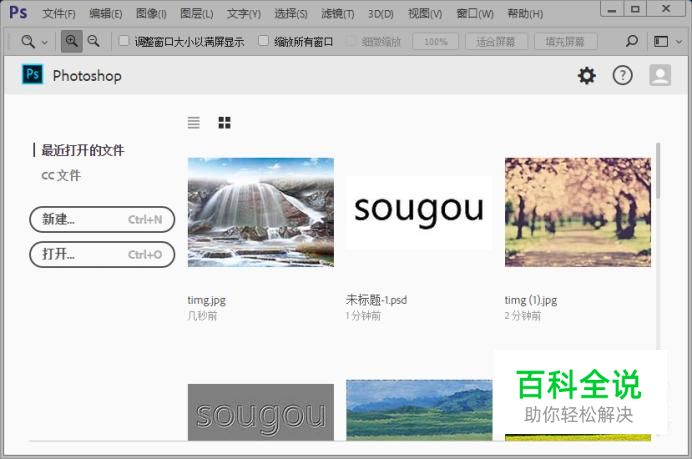Click the 新建... button
The width and height of the screenshot is (692, 459).
(x=102, y=219)
